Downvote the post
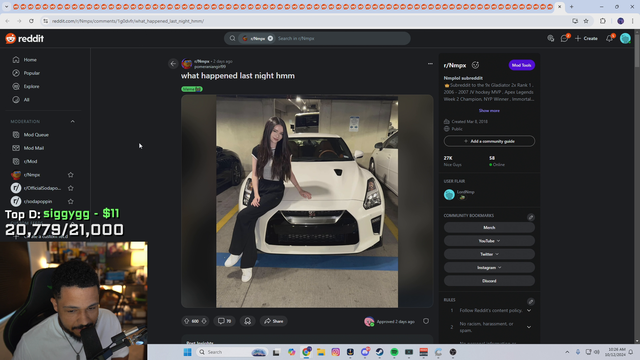Screen dimensions: 640x360 pyautogui.click(x=204, y=321)
